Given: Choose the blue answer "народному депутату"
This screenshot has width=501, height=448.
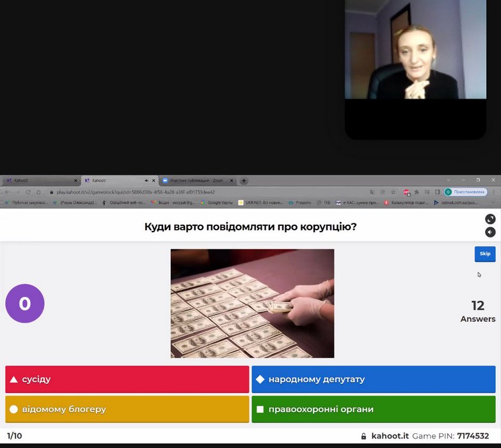Looking at the screenshot, I should click(373, 380).
